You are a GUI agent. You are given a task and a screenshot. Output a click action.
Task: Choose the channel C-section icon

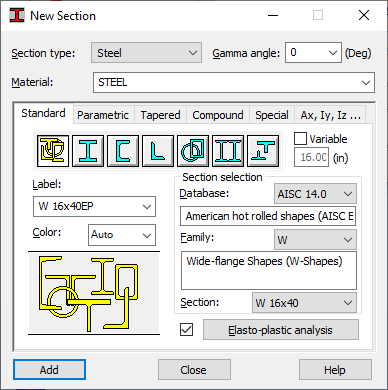click(123, 151)
